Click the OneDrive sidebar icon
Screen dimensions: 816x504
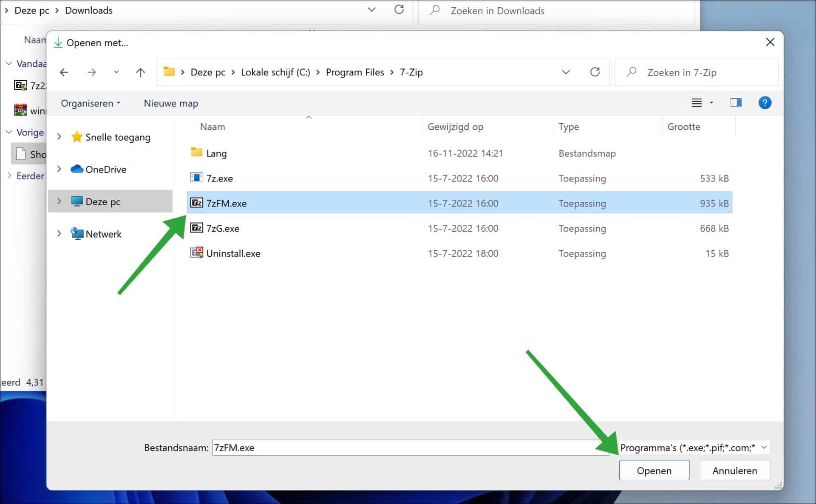(77, 169)
